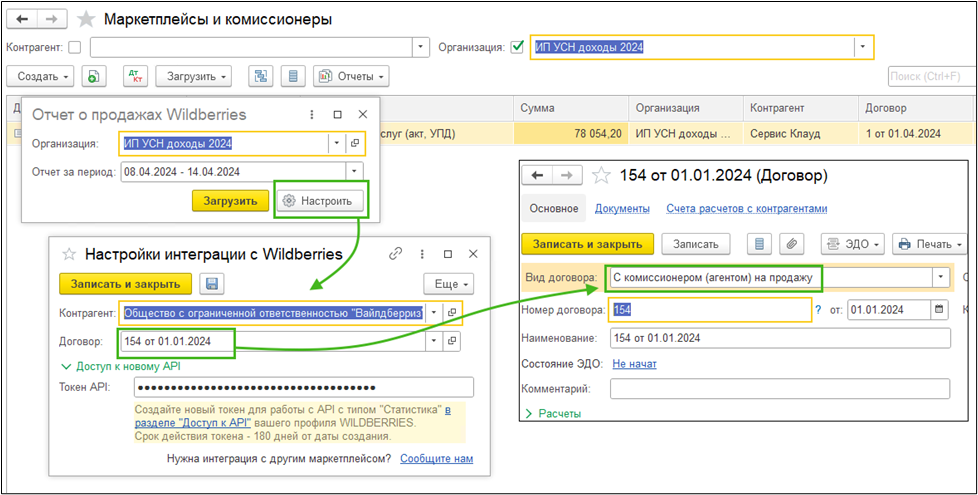Viewport: 978px width, 495px height.
Task: Open the Загрузить dropdown on the toolbar
Action: tap(193, 77)
